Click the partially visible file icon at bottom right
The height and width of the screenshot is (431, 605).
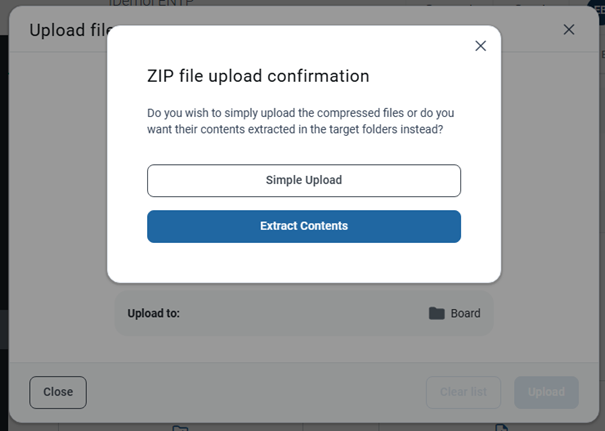point(502,427)
